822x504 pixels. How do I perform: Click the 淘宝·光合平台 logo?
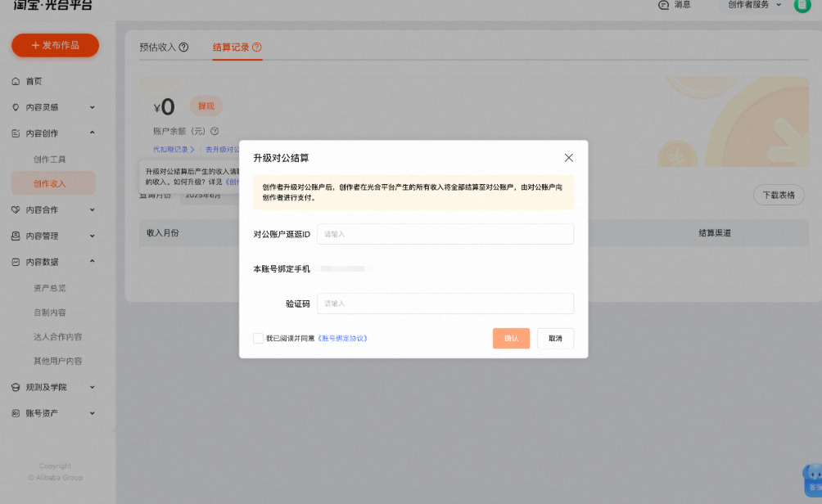pyautogui.click(x=53, y=5)
